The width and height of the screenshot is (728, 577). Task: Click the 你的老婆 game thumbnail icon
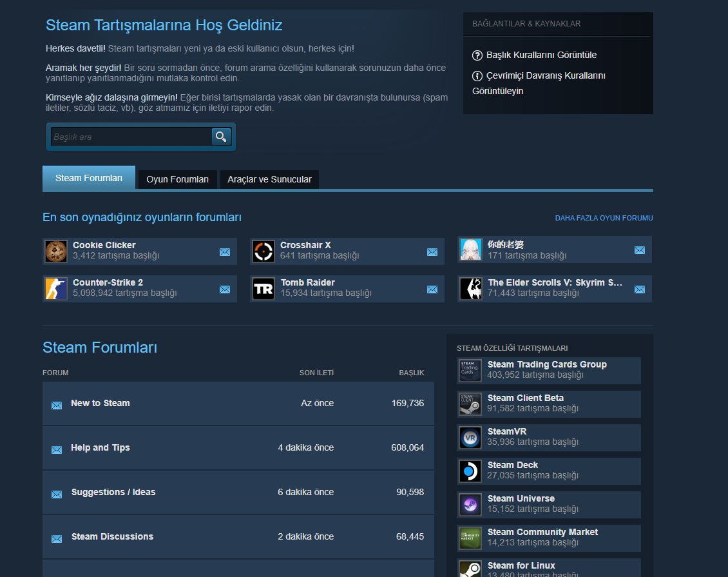(x=471, y=249)
